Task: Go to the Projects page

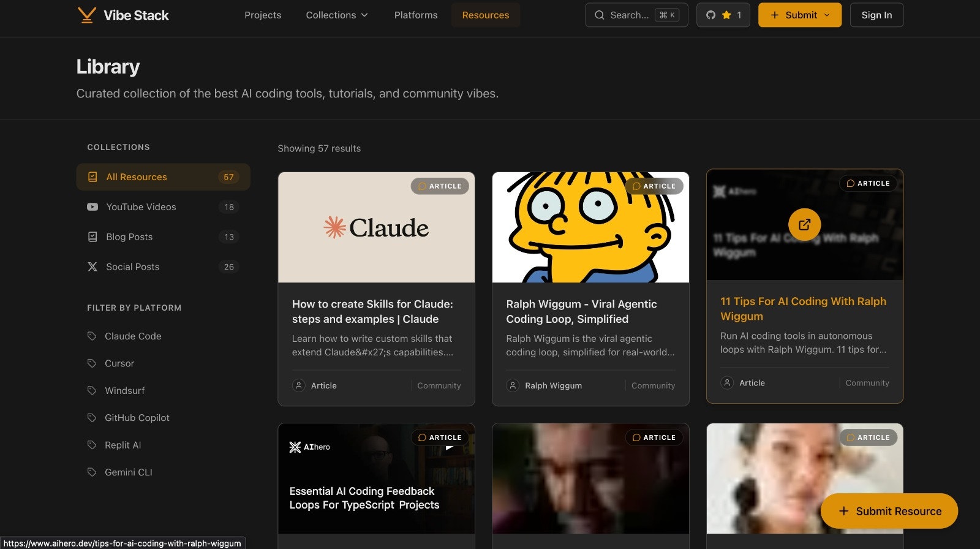Action: pyautogui.click(x=263, y=15)
